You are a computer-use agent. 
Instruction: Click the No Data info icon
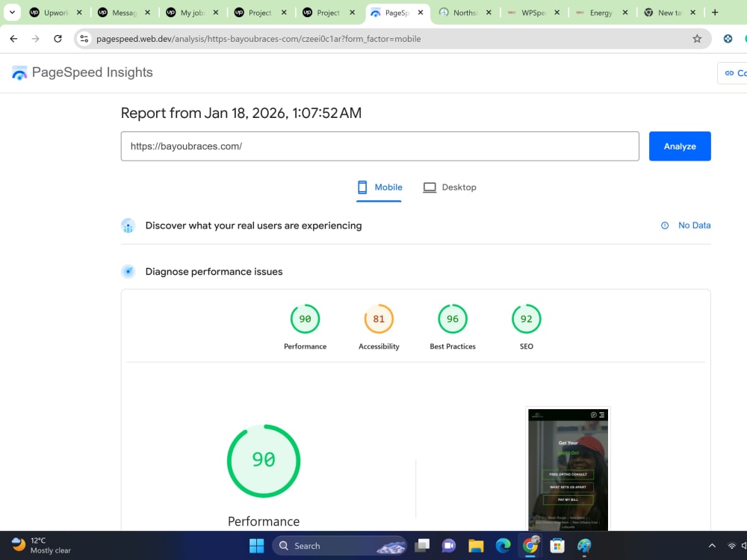pyautogui.click(x=665, y=225)
